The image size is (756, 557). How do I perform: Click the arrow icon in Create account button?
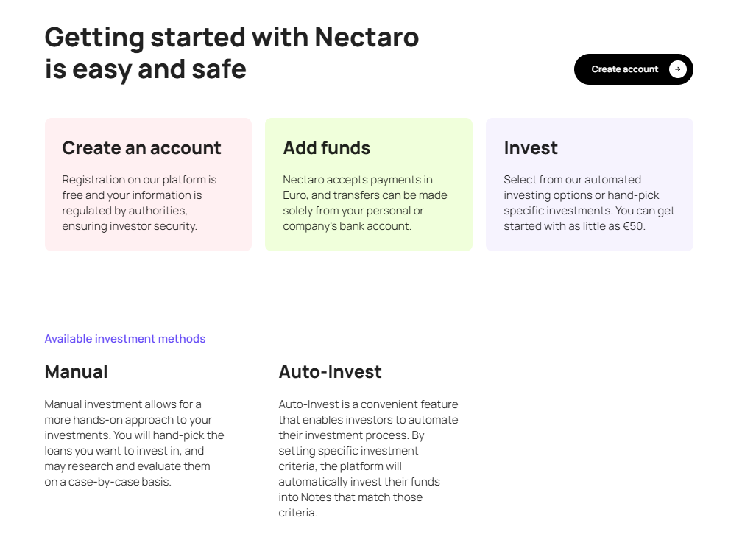[x=677, y=69]
